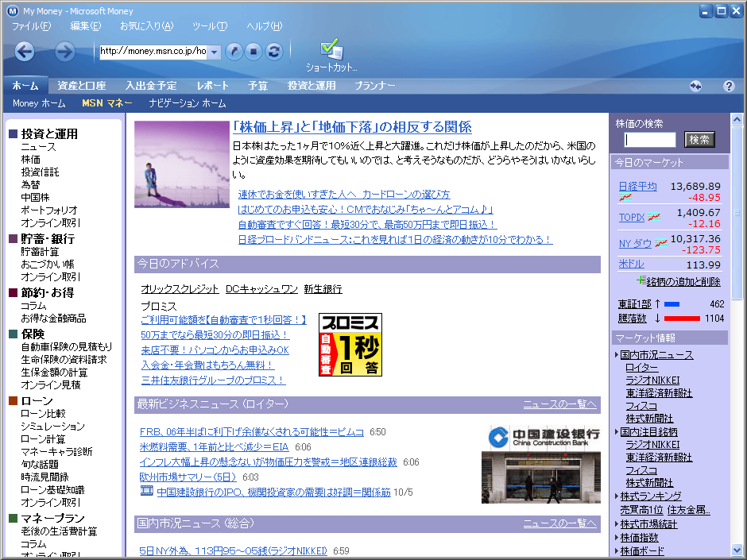Expand the 国内市況ニュース triangle in マーケット情報

pyautogui.click(x=617, y=355)
